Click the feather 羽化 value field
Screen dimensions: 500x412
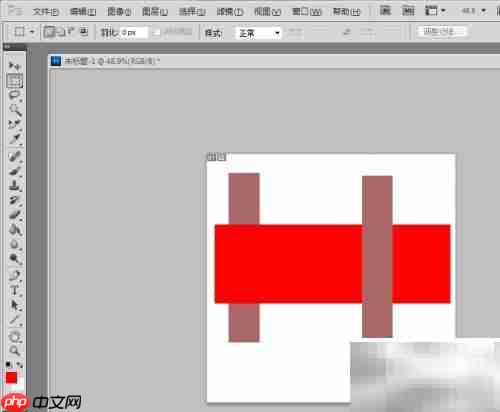point(133,32)
